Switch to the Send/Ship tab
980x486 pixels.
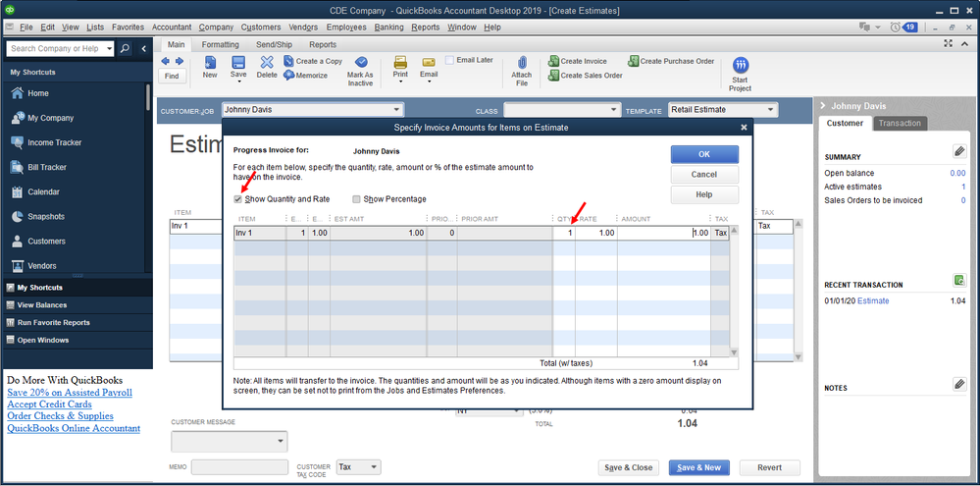pyautogui.click(x=275, y=44)
